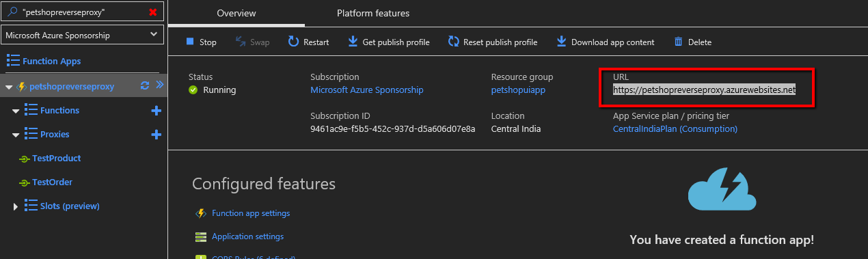Restart the function app

click(x=308, y=42)
